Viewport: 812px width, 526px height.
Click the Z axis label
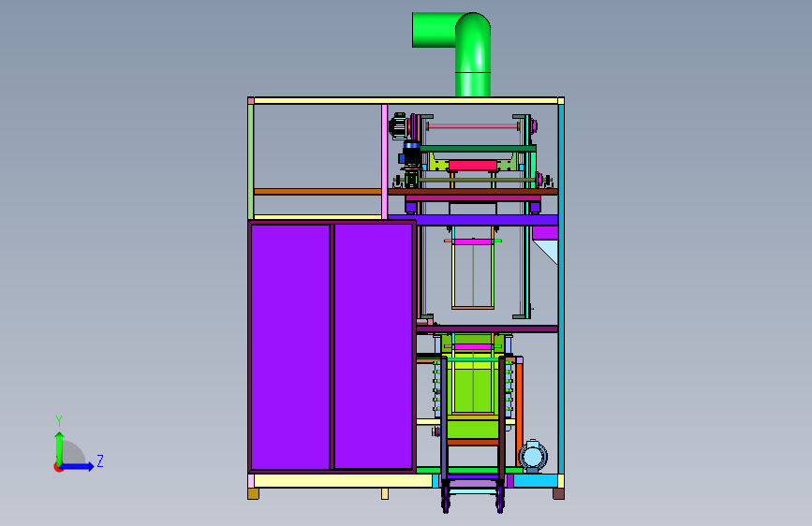coord(100,460)
